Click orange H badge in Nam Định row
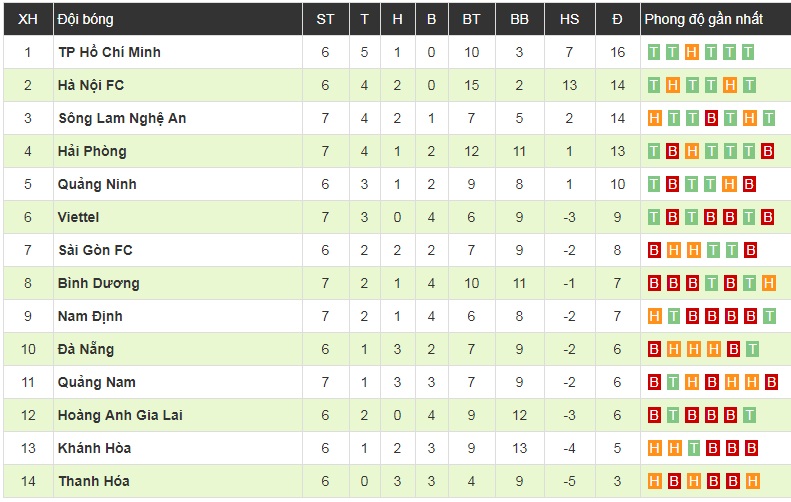This screenshot has height=502, width=791. point(654,316)
